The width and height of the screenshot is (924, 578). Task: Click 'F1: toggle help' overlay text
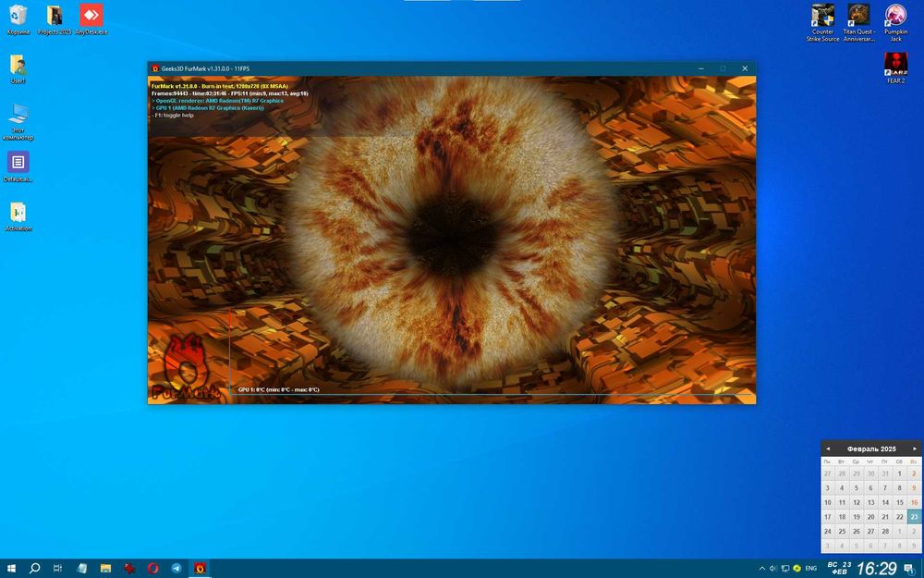point(174,116)
